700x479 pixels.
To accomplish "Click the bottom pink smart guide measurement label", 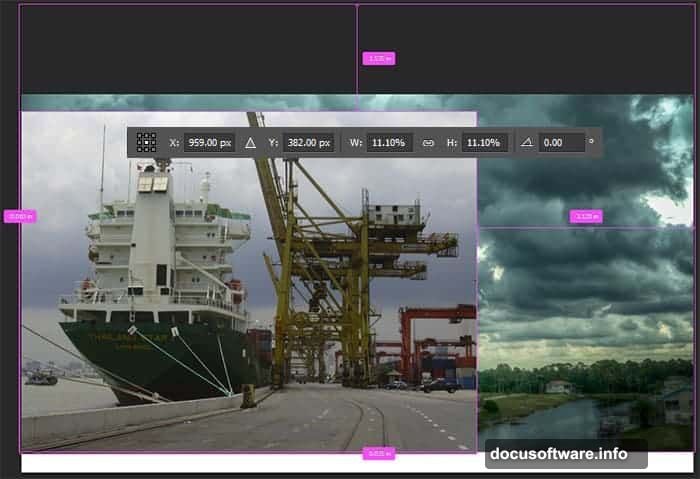I will (378, 453).
